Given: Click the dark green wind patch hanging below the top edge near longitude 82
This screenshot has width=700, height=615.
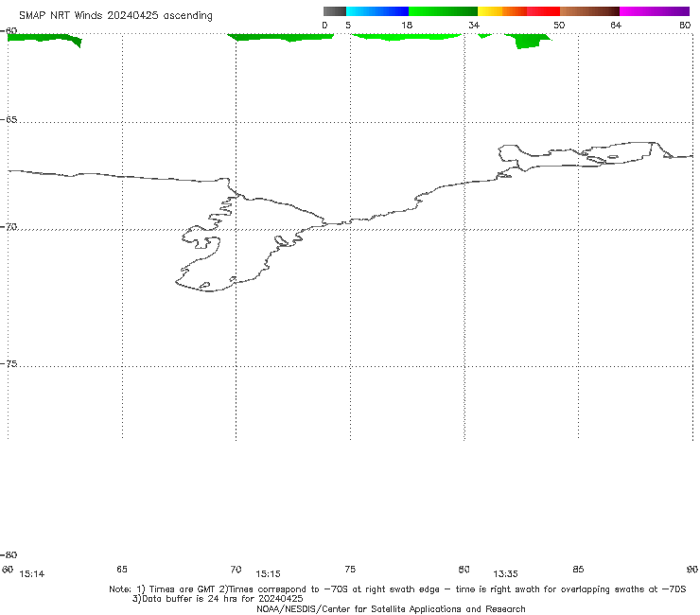Looking at the screenshot, I should 528,41.
